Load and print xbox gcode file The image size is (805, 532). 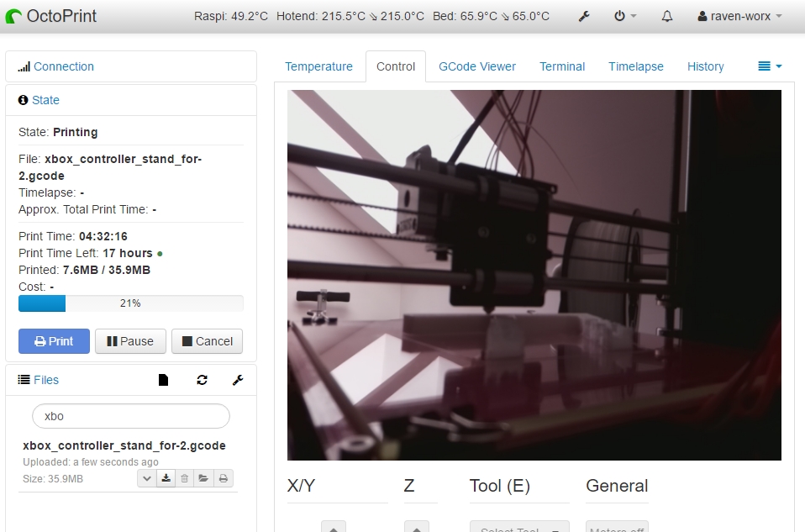point(224,478)
